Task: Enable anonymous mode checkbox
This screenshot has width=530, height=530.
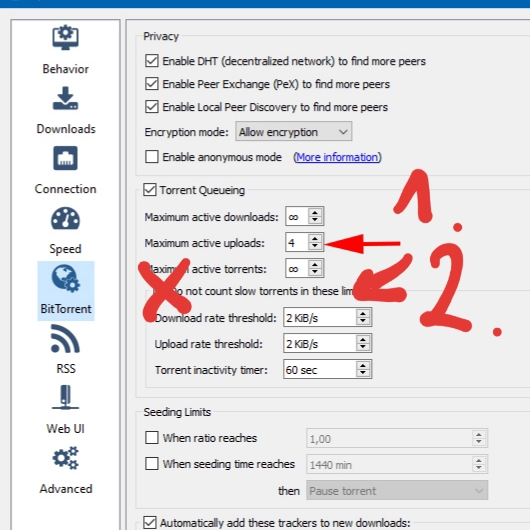Action: (x=152, y=157)
